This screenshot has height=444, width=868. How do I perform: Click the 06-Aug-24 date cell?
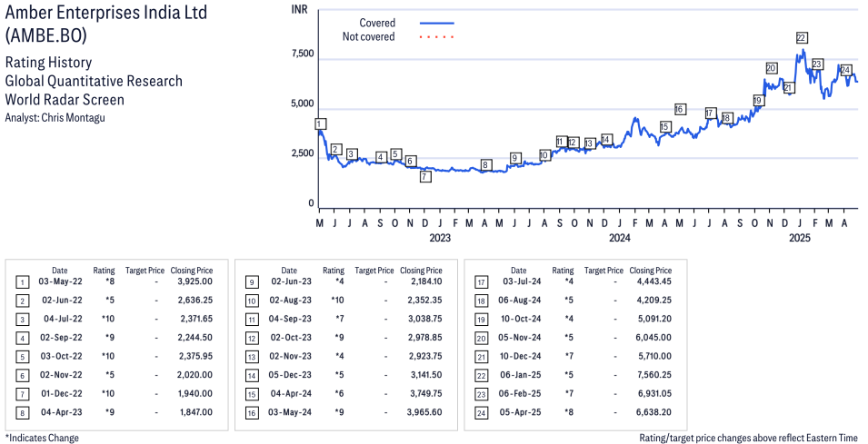520,301
